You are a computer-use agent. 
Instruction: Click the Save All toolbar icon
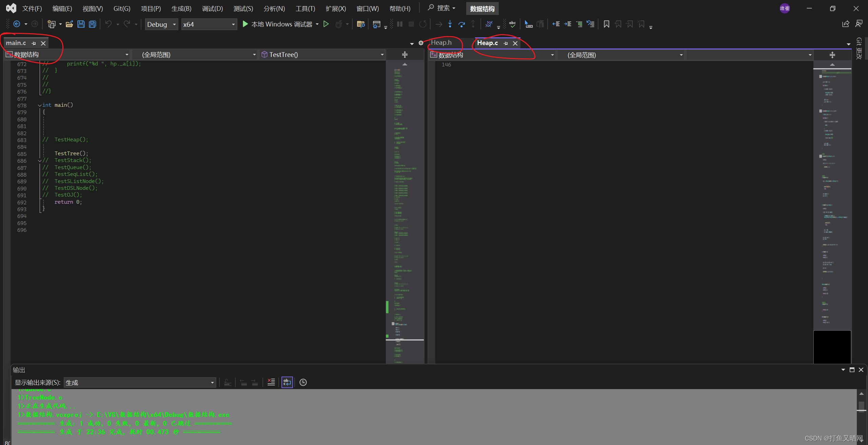(92, 24)
